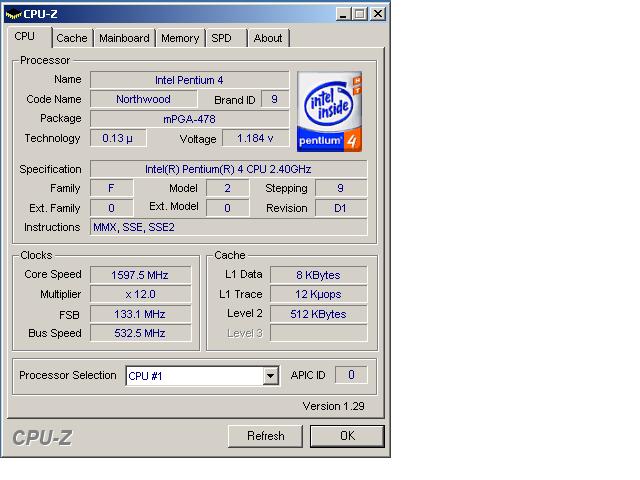Minimize the CPU-Z window
The width and height of the screenshot is (640, 480).
pyautogui.click(x=343, y=14)
